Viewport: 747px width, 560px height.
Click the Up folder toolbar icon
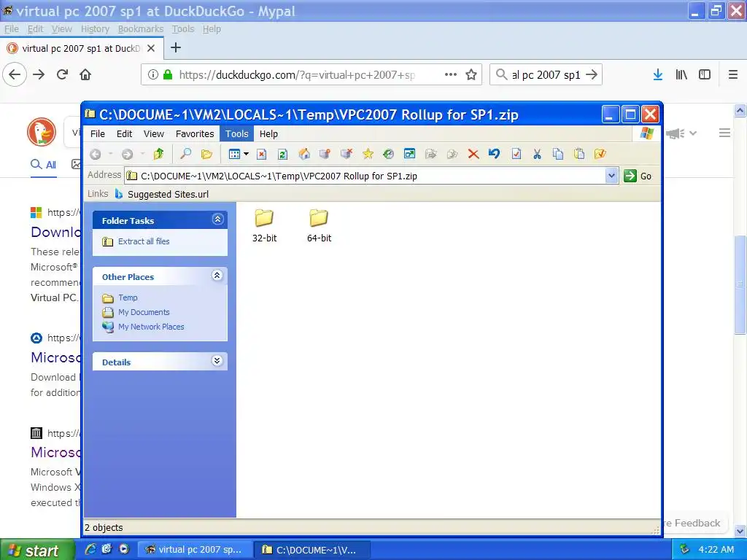tap(158, 154)
